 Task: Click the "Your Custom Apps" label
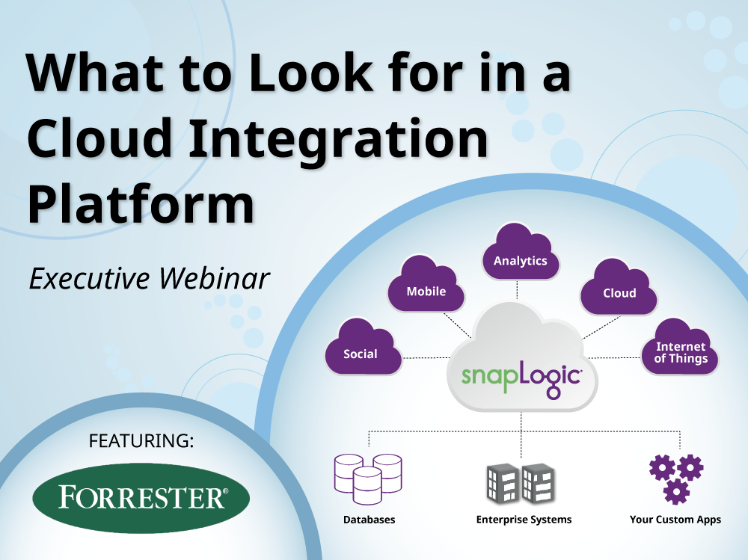pos(675,520)
